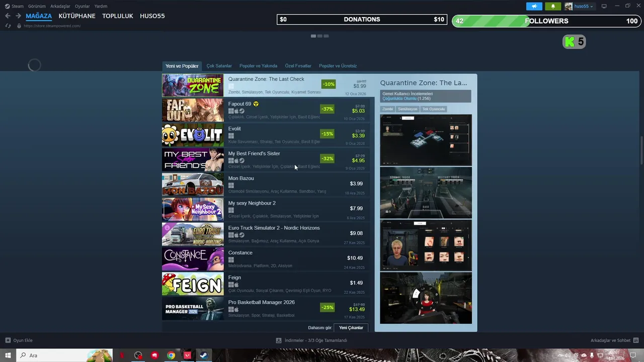Viewport: 644px width, 362px height.
Task: Click the Yeni Çıkanlar button
Action: point(351,328)
